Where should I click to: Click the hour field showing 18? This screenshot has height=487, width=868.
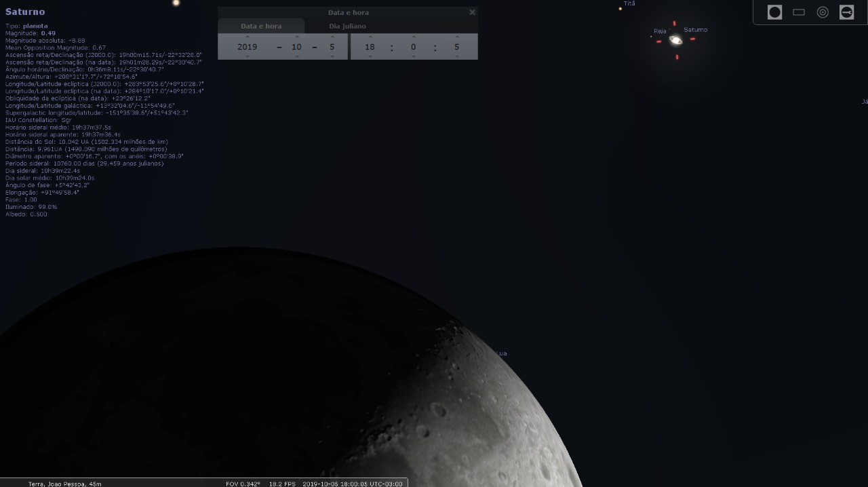(x=370, y=47)
